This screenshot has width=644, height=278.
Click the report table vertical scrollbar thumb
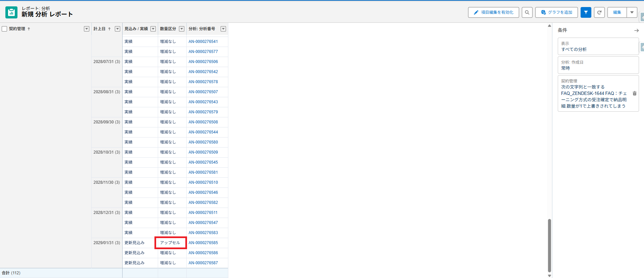pyautogui.click(x=549, y=245)
